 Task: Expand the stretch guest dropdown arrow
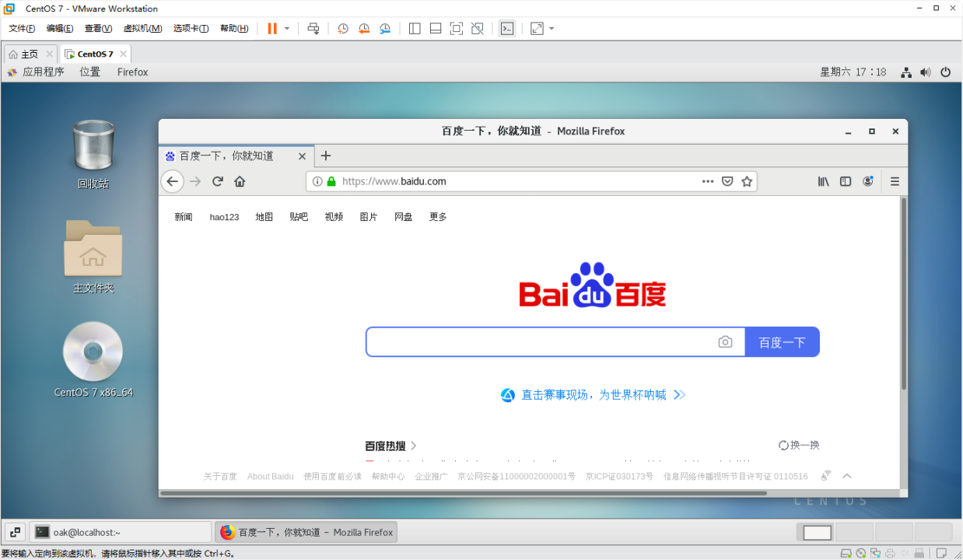pos(552,28)
